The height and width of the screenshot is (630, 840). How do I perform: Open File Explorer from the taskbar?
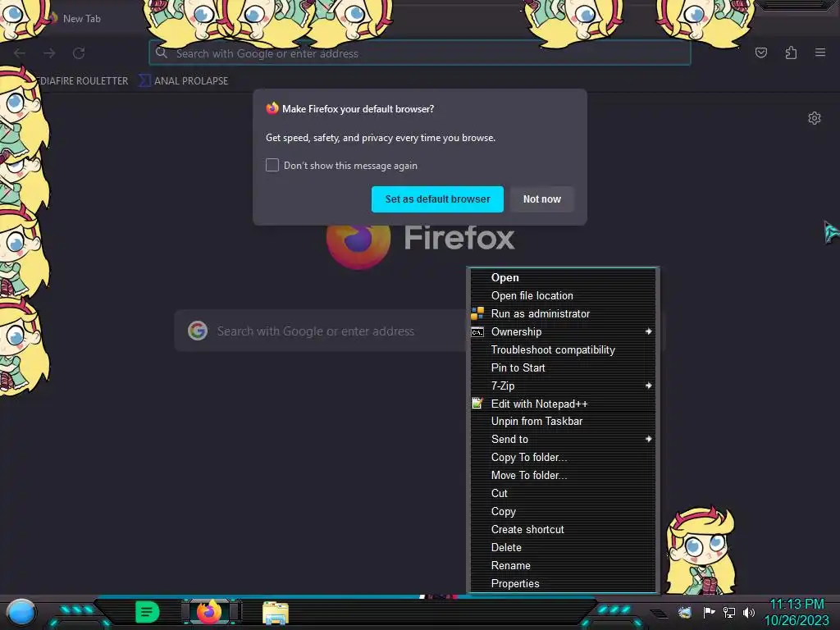point(276,614)
